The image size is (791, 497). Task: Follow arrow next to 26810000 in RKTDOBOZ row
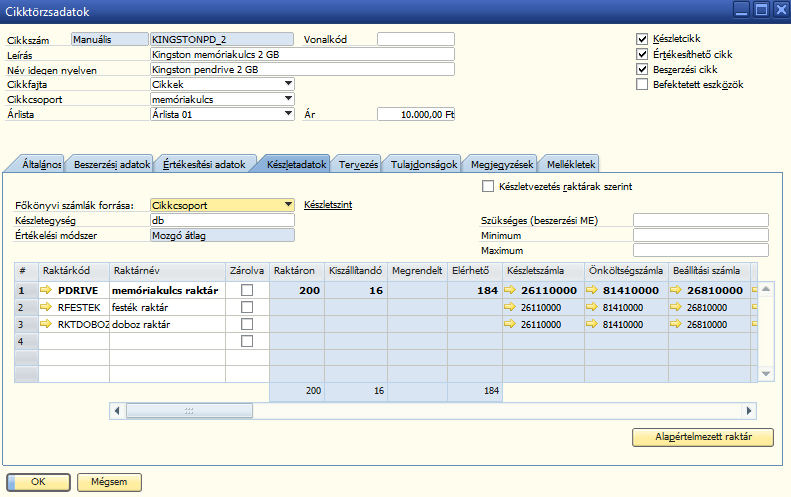click(x=676, y=324)
